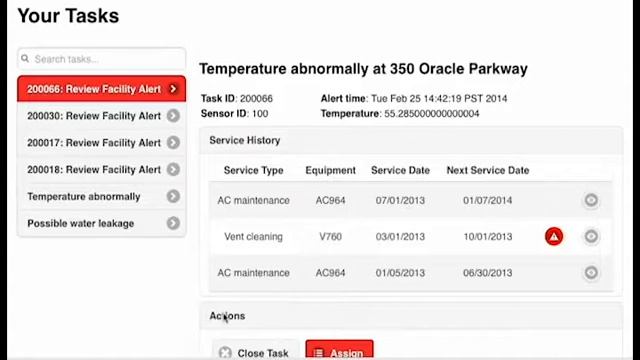640x360 pixels.
Task: Click equipment V760 cell
Action: click(x=331, y=237)
